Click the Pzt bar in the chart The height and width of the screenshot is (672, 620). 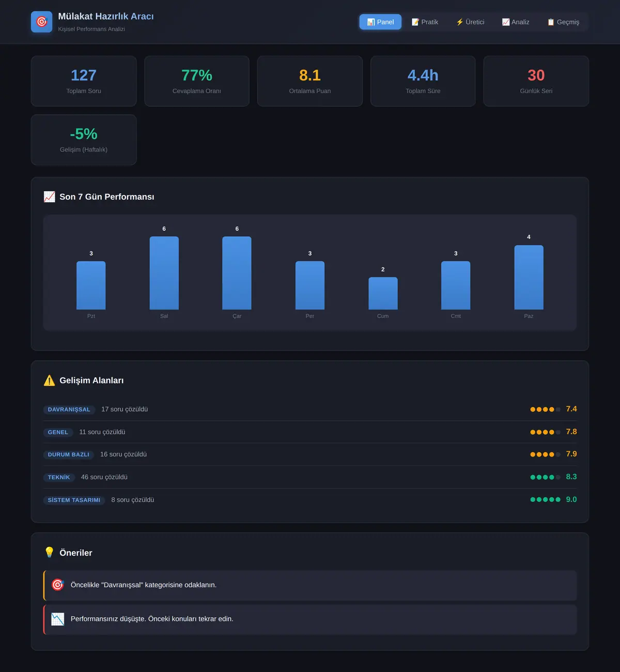click(91, 285)
